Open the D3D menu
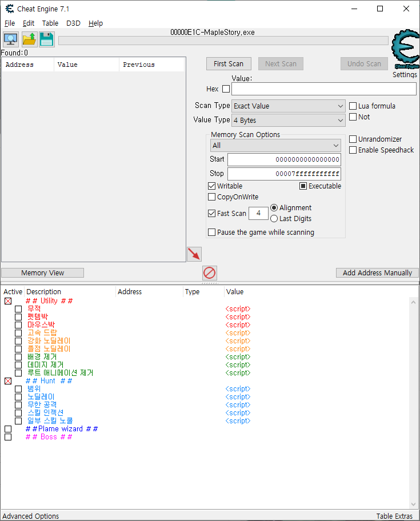 (x=73, y=23)
